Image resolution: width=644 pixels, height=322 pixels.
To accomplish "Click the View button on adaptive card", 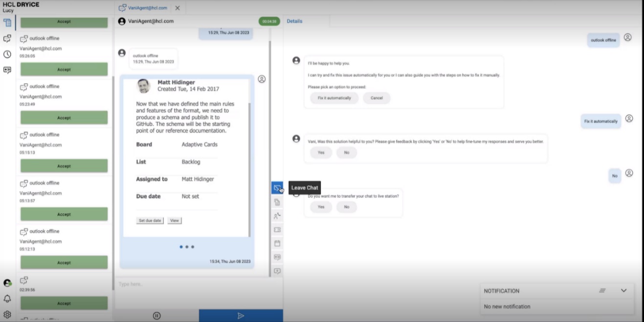I will [x=174, y=221].
